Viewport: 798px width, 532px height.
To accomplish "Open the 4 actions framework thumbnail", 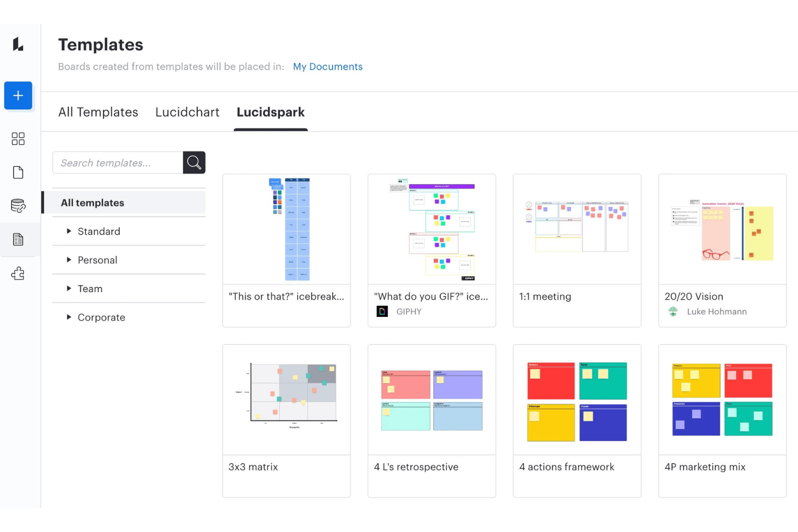I will point(577,399).
